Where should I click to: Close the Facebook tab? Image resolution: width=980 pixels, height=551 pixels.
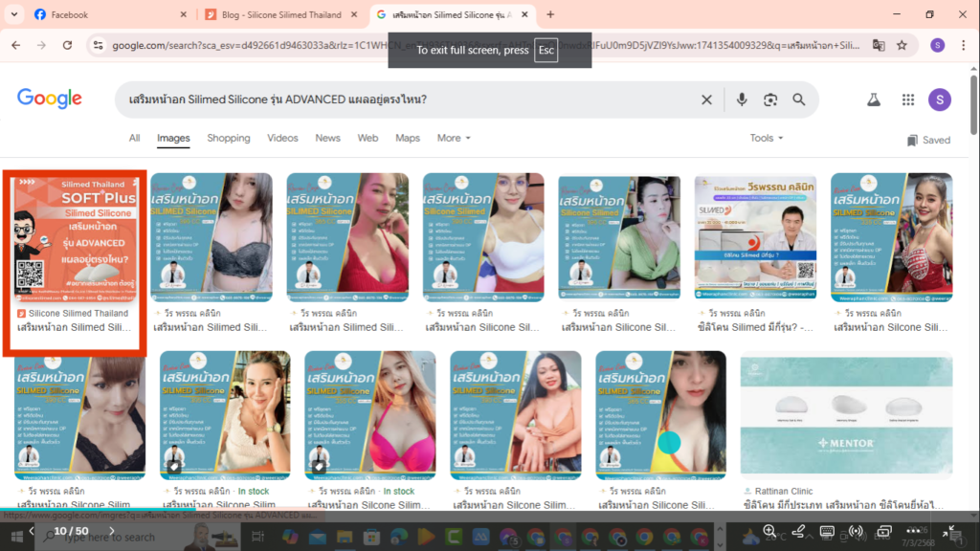tap(183, 14)
